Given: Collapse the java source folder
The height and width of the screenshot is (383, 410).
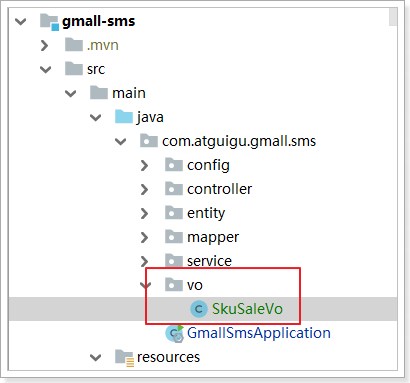Looking at the screenshot, I should pos(96,118).
